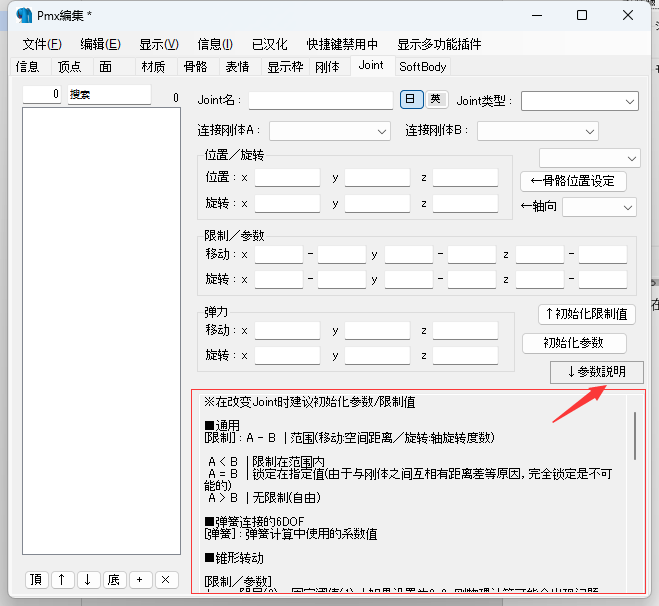659x606 pixels.
Task: Open the 编辑(E) menu
Action: [x=100, y=44]
